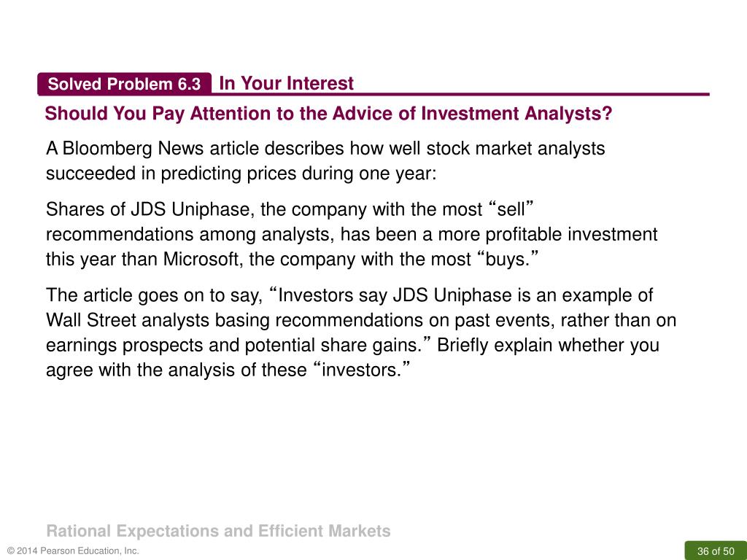Click the phrase 'succeeded in predicting prices'
Image resolution: width=747 pixels, height=560 pixels.
(x=171, y=174)
